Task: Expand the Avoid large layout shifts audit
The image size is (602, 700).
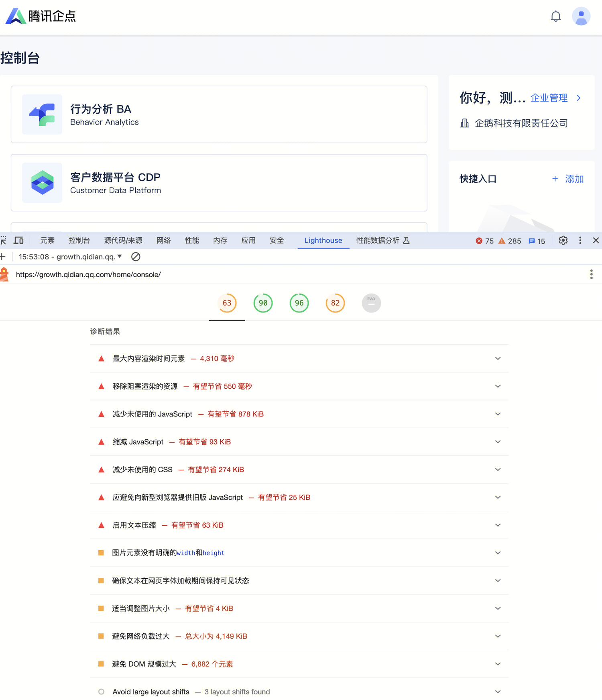Action: tap(299, 692)
